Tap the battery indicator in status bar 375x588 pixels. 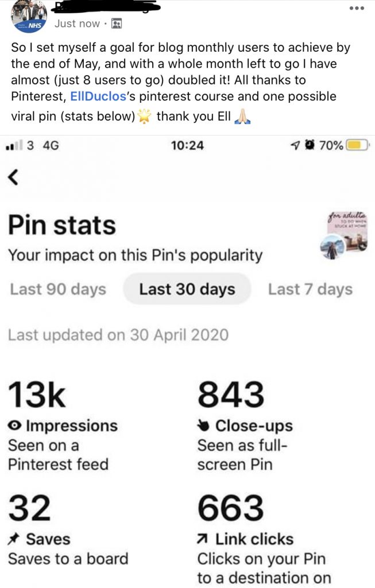point(358,145)
